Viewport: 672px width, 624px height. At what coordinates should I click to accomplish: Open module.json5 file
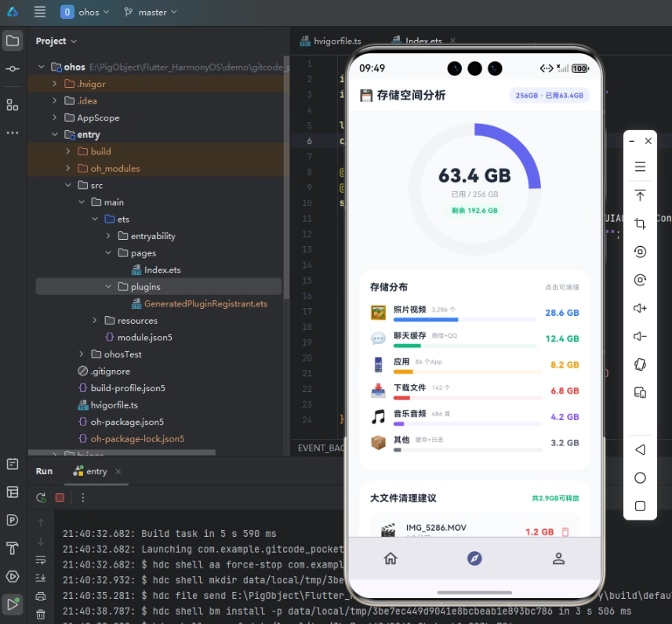(139, 338)
